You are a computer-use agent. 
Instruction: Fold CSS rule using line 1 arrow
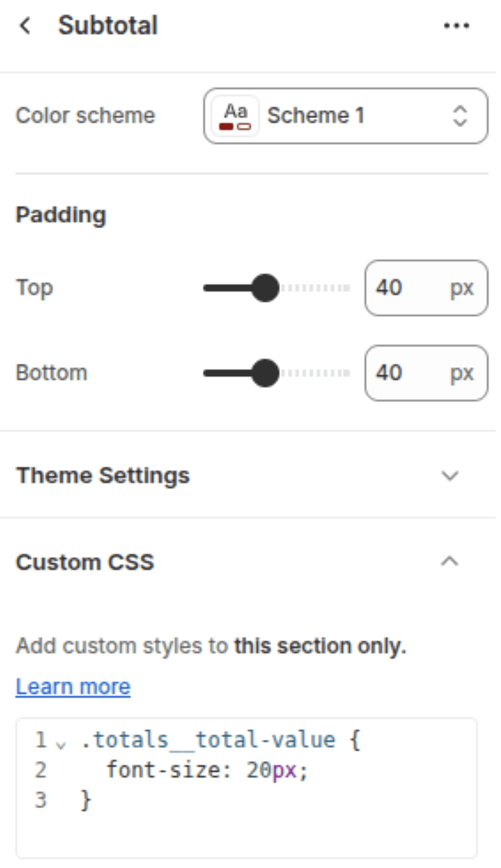(60, 744)
